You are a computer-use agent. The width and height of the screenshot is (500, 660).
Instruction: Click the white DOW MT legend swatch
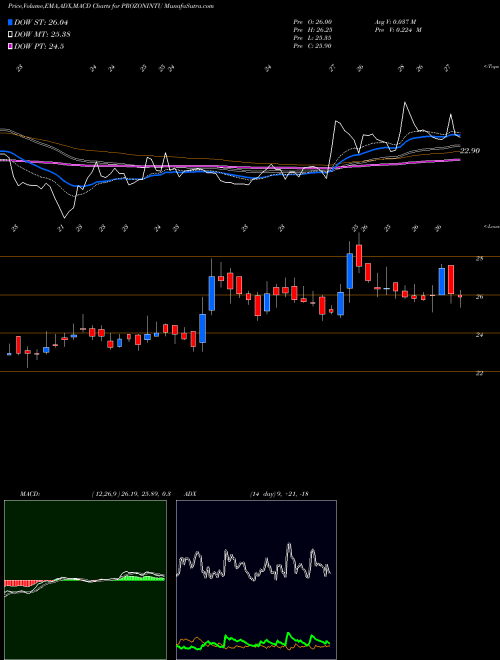(x=11, y=35)
